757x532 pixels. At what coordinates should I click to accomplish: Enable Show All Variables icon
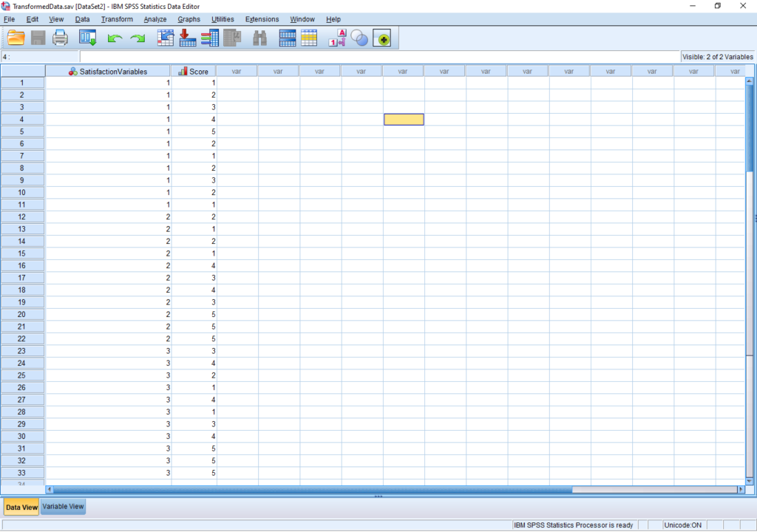tap(383, 37)
